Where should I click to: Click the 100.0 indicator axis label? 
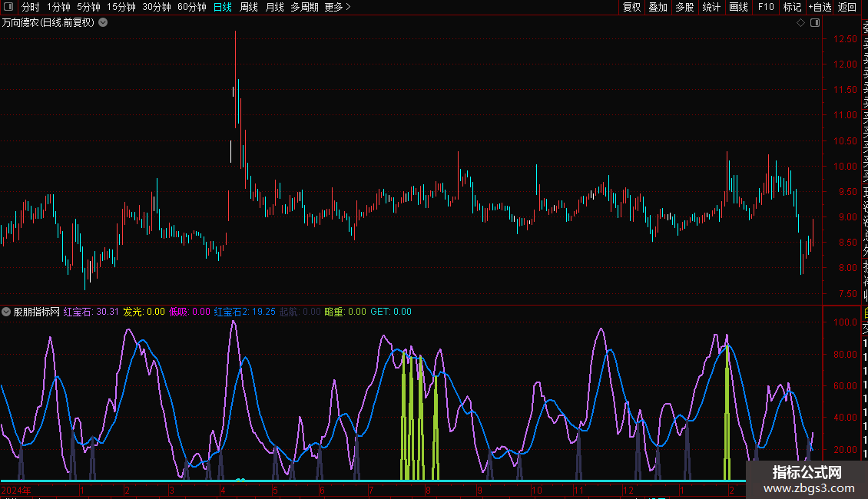point(845,322)
